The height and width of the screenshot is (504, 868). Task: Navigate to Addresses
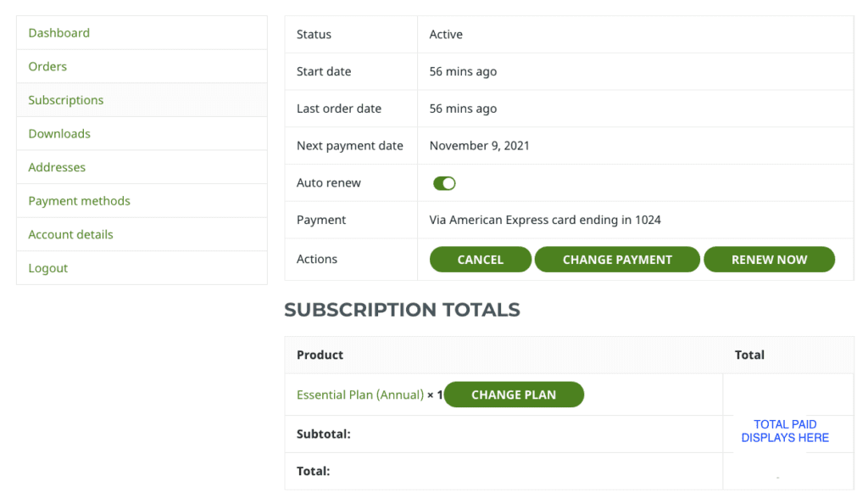(x=57, y=167)
